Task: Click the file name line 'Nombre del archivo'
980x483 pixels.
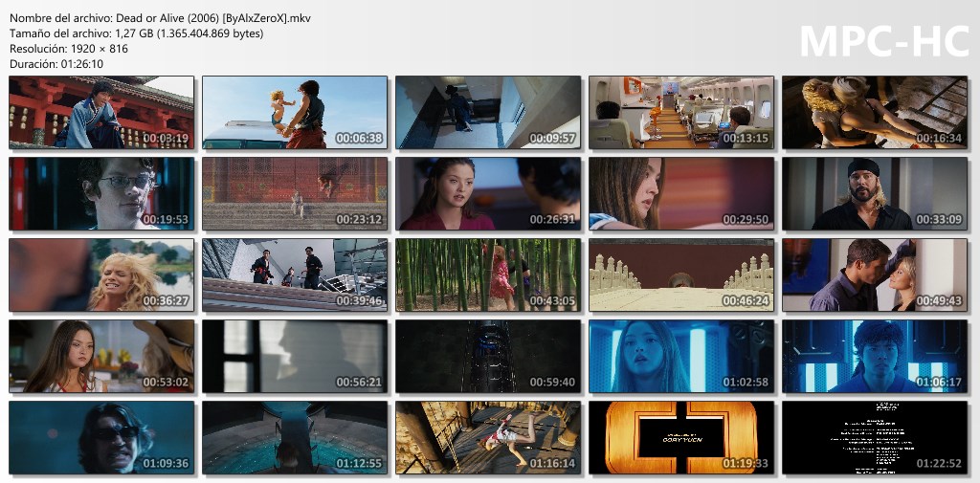Action: (x=160, y=18)
